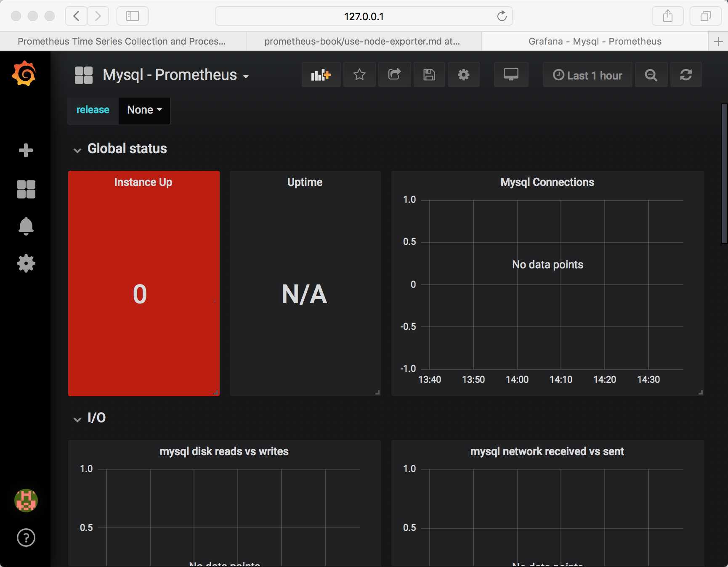This screenshot has height=567, width=728.
Task: Share the dashboard using share icon
Action: 394,75
